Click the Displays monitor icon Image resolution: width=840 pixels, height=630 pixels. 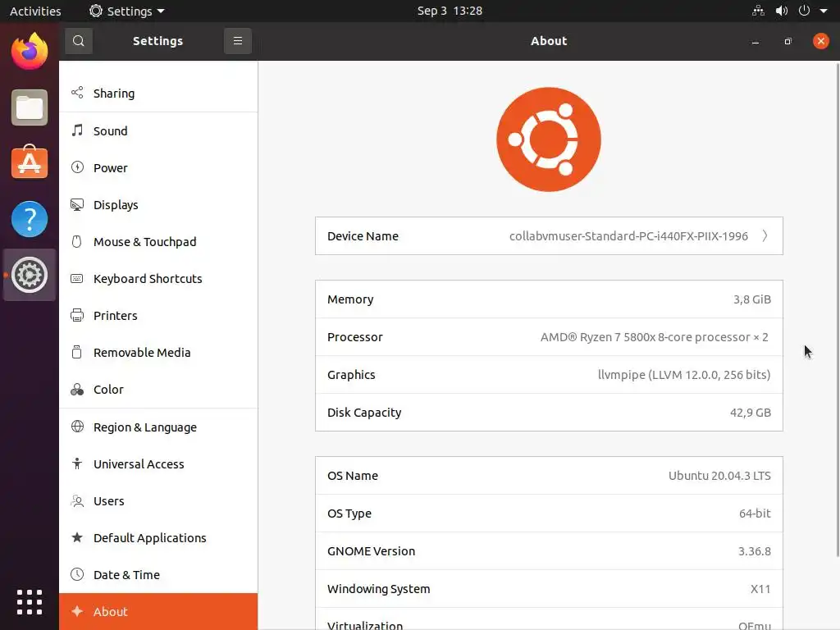77,204
